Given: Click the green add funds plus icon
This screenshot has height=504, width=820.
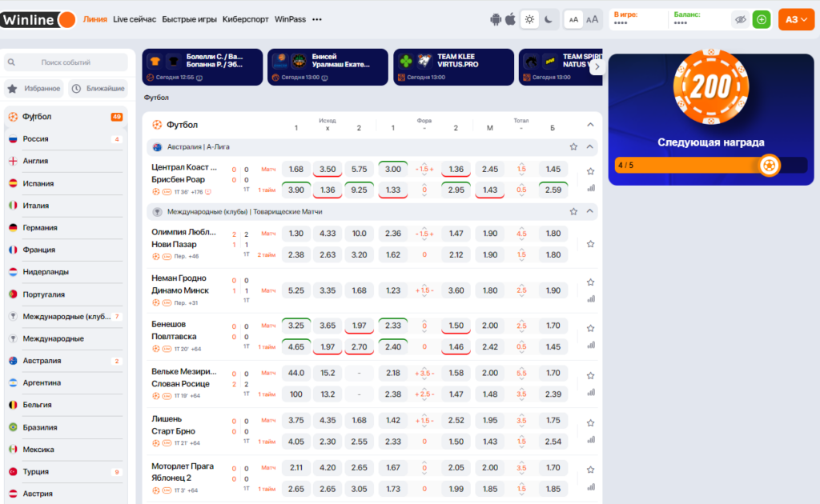Looking at the screenshot, I should (x=762, y=20).
